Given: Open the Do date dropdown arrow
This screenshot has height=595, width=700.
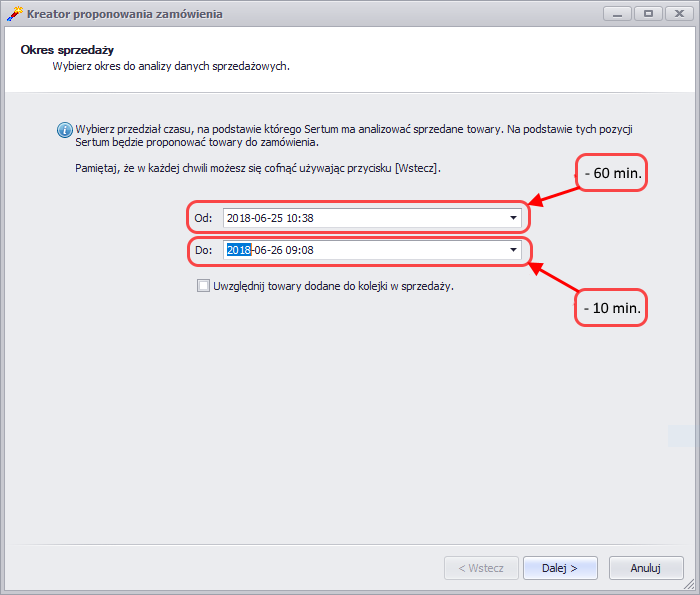Looking at the screenshot, I should (513, 250).
